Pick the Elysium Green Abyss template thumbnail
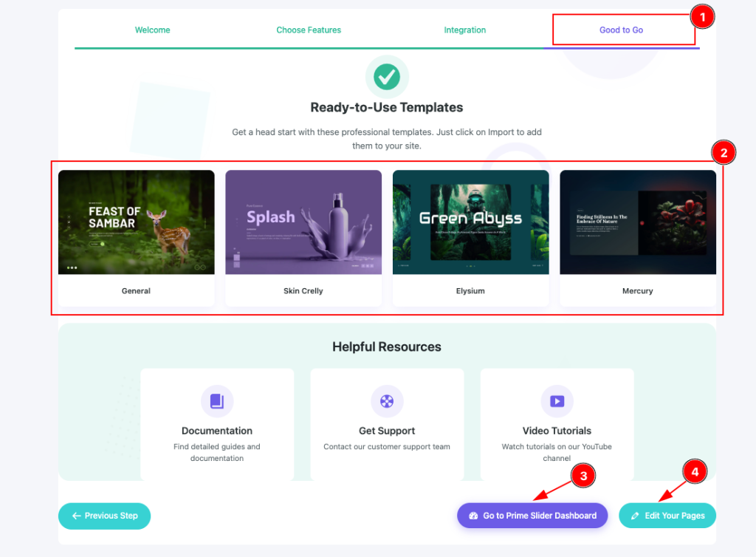Screen dimensions: 756x557 pos(470,222)
